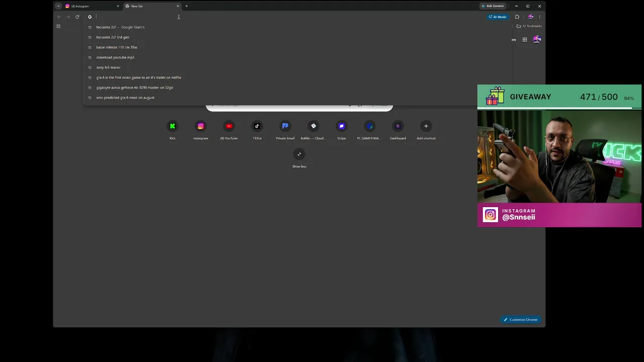
Task: Collapse shortcuts with Show less
Action: click(299, 158)
